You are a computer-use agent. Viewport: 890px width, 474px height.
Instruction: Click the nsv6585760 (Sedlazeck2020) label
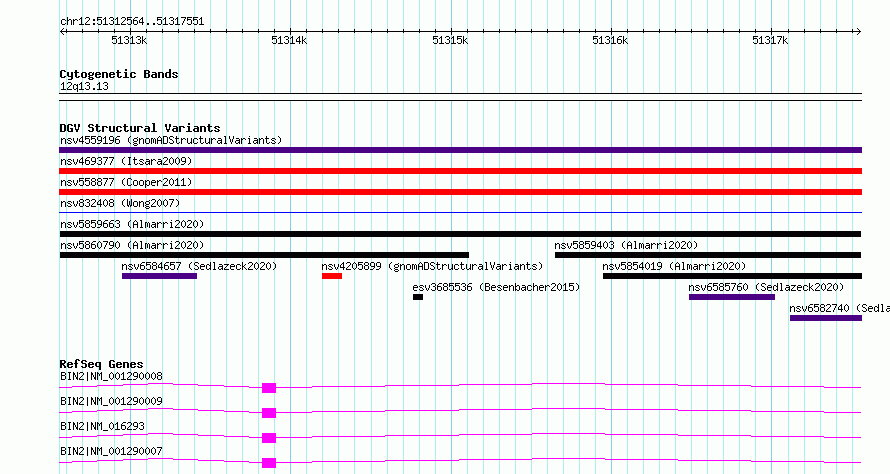pos(766,287)
